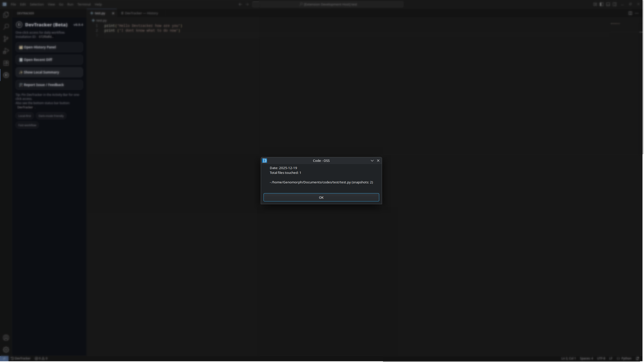Open the Explorer view in activity bar
Image resolution: width=644 pixels, height=362 pixels.
6,15
